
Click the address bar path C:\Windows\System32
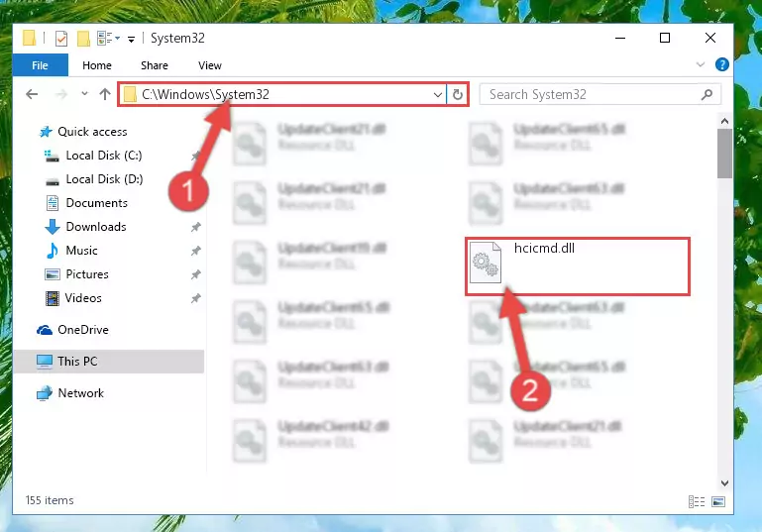click(205, 94)
